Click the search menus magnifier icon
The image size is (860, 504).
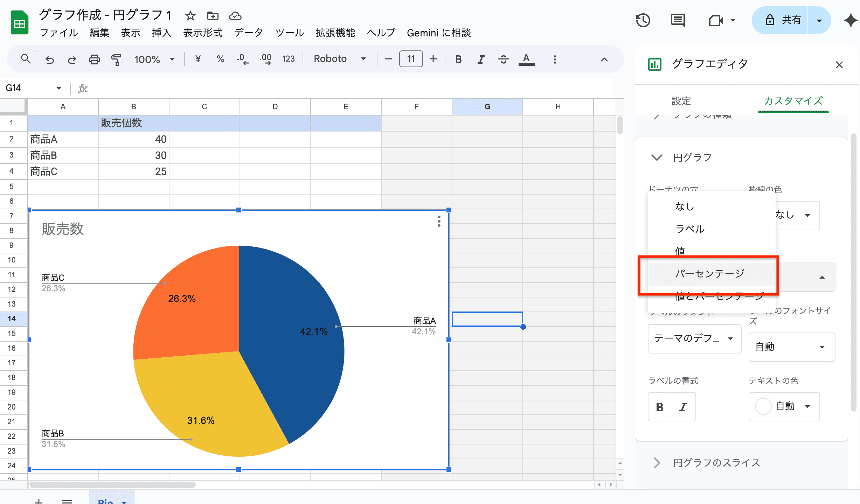26,59
